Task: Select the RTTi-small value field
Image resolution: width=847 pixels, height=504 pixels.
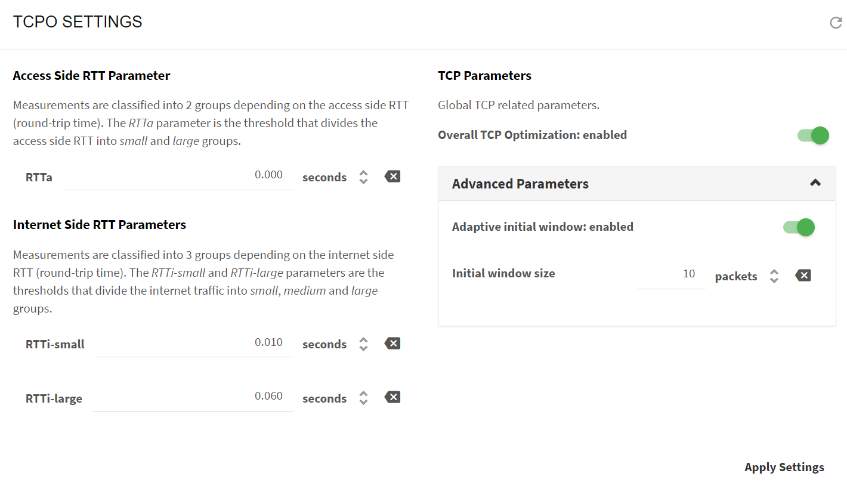Action: pyautogui.click(x=194, y=343)
